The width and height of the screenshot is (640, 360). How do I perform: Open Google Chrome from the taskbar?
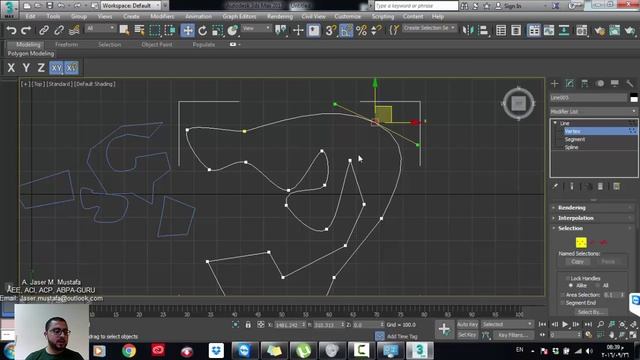coord(129,350)
